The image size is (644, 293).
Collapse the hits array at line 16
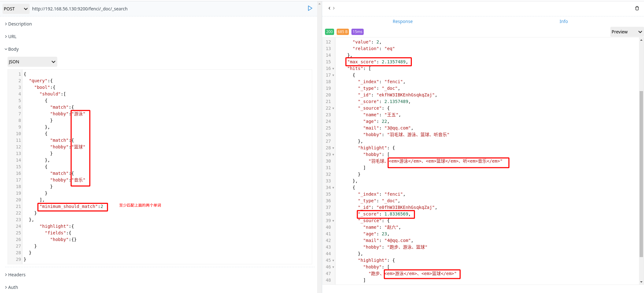point(333,68)
